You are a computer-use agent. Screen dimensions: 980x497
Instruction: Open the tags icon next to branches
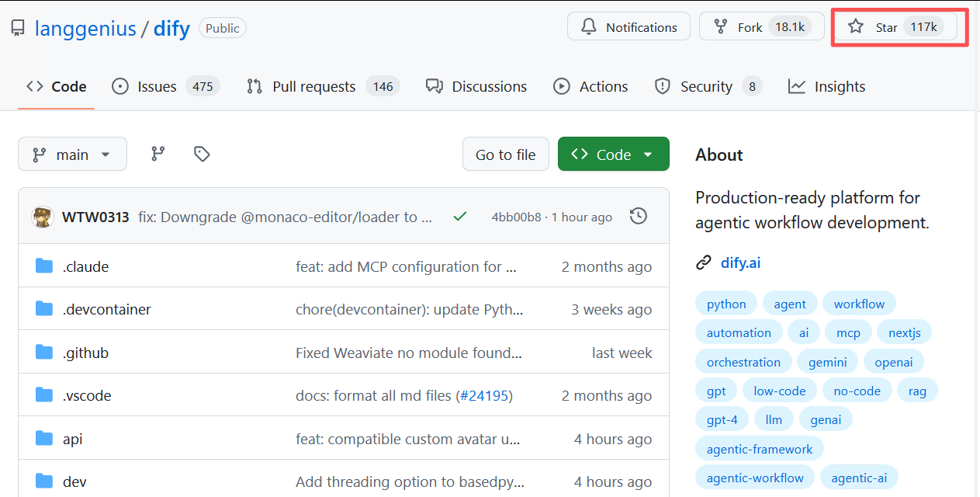click(x=202, y=154)
